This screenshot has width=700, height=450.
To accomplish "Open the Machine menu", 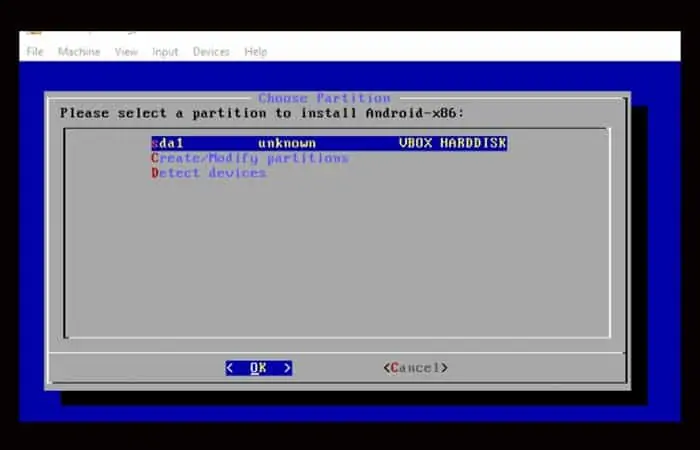I will (x=79, y=52).
